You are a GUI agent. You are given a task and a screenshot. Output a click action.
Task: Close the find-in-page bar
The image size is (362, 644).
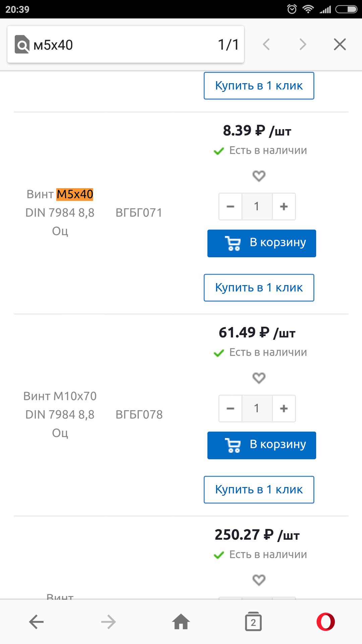[x=340, y=44]
